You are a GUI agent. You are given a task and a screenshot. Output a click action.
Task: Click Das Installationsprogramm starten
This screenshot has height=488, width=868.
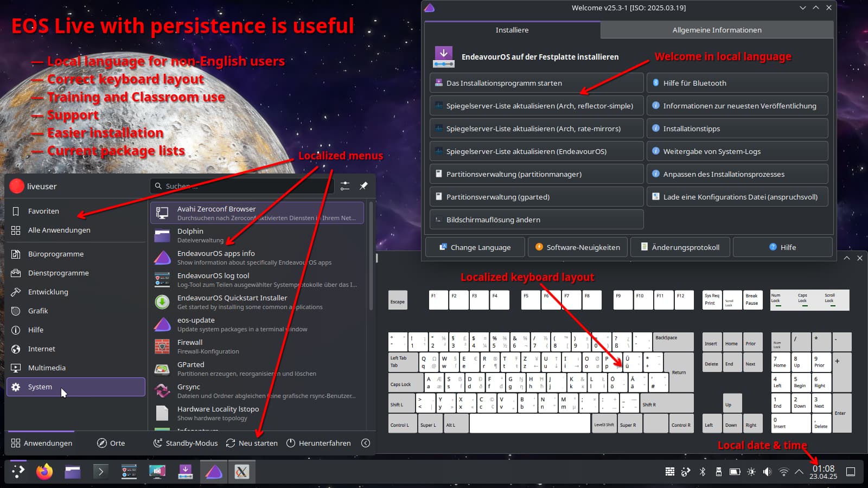(537, 83)
